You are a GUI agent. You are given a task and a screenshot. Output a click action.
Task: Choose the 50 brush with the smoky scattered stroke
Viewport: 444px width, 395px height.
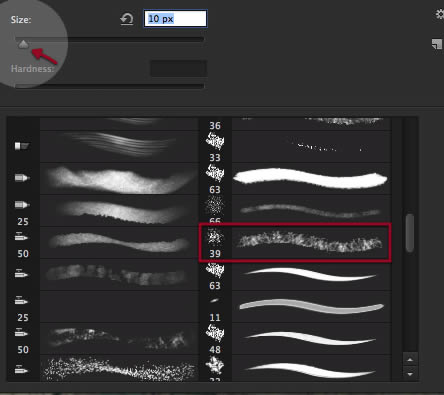point(103,338)
